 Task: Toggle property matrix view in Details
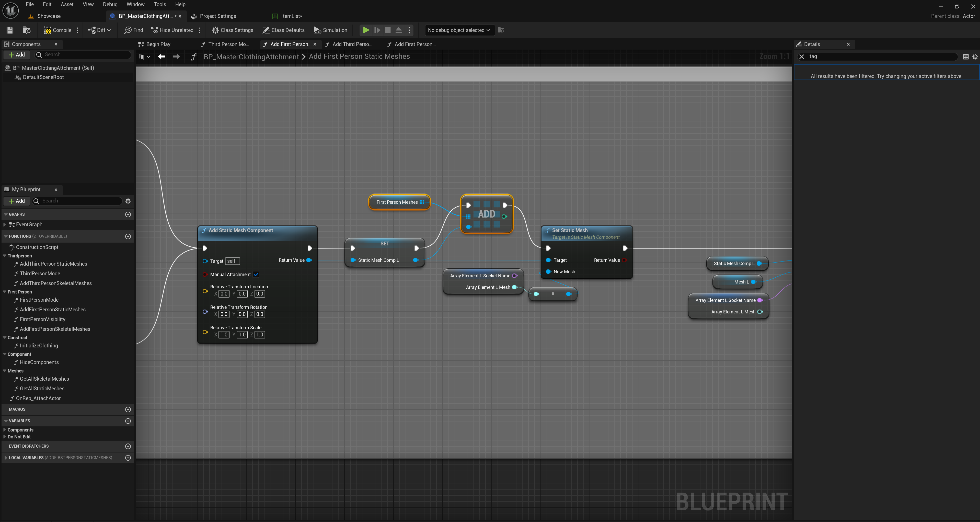tap(965, 57)
